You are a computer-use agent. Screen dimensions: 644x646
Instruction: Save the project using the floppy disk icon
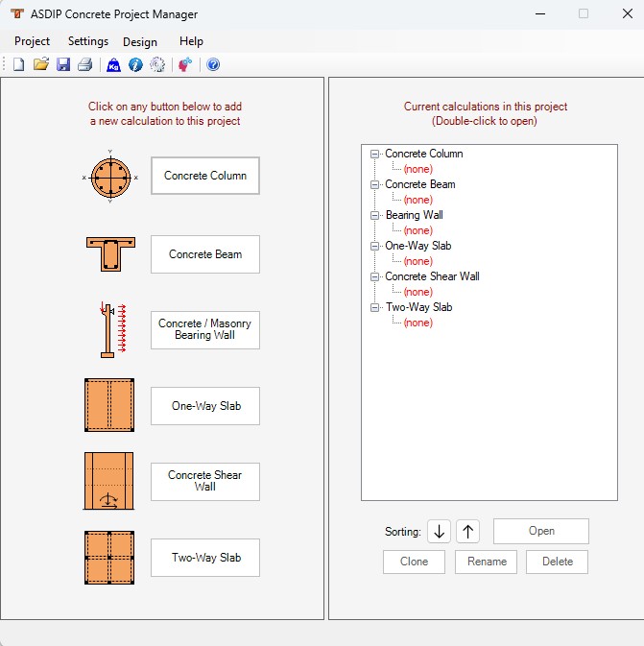tap(63, 64)
